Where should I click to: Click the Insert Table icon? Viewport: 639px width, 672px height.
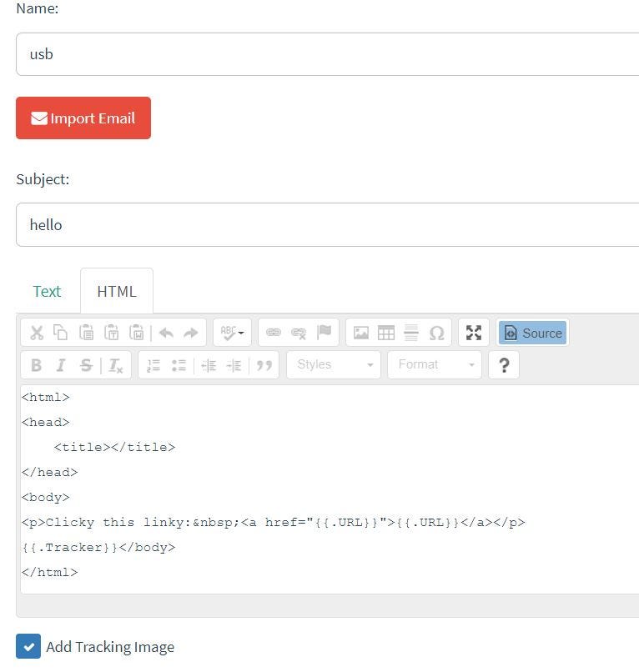pos(386,333)
